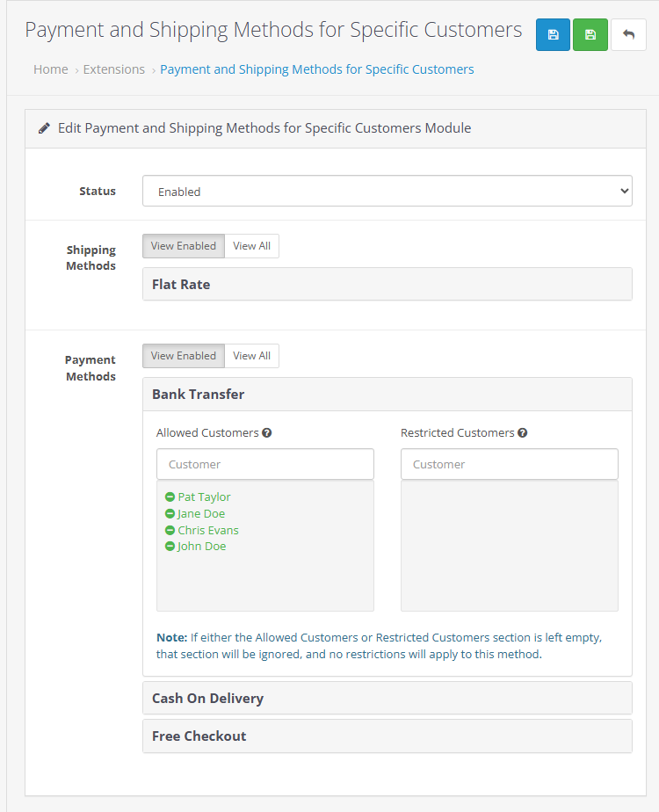The width and height of the screenshot is (659, 812).
Task: Click the green save icon button
Action: coord(590,34)
